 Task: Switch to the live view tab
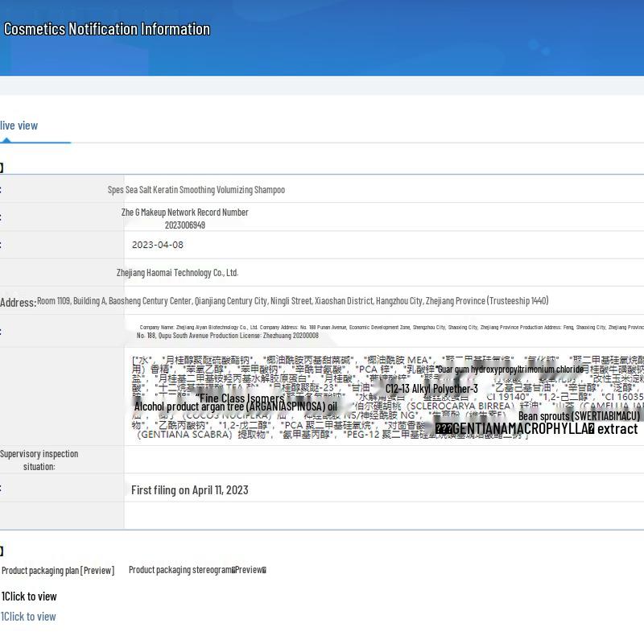pyautogui.click(x=19, y=126)
